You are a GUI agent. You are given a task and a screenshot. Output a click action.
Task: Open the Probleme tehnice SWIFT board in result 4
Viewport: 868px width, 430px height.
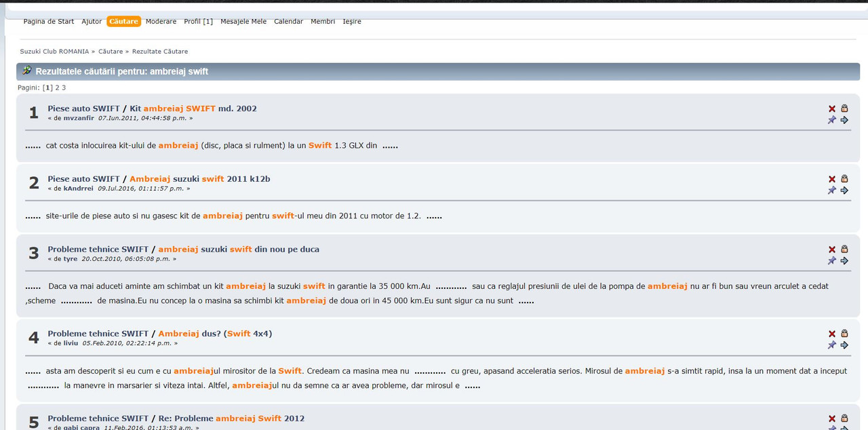(98, 334)
